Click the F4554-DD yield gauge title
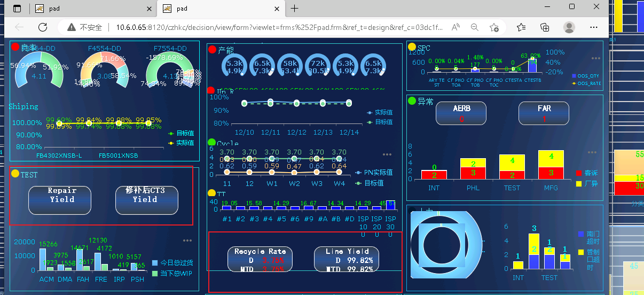644x295 pixels. (105, 48)
